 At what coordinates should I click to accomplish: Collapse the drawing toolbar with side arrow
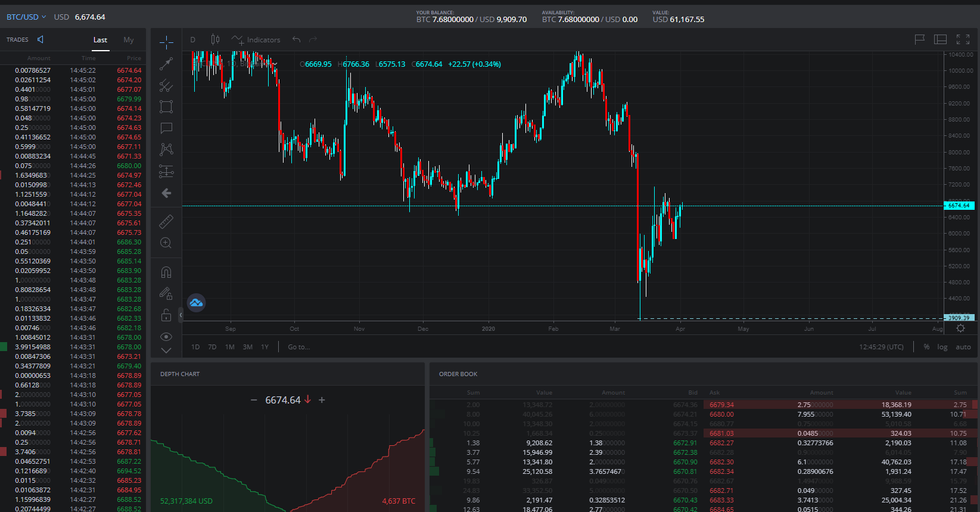(x=181, y=315)
